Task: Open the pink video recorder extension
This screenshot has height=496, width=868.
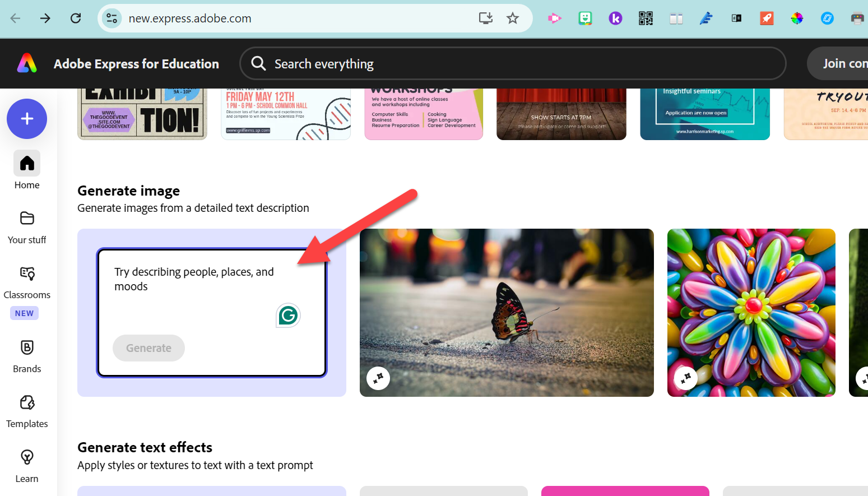Action: [555, 18]
